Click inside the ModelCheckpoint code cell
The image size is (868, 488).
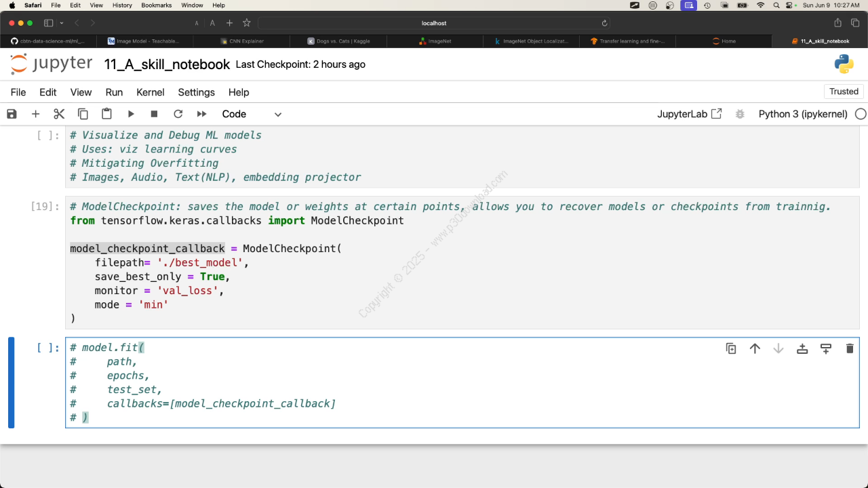(462, 263)
